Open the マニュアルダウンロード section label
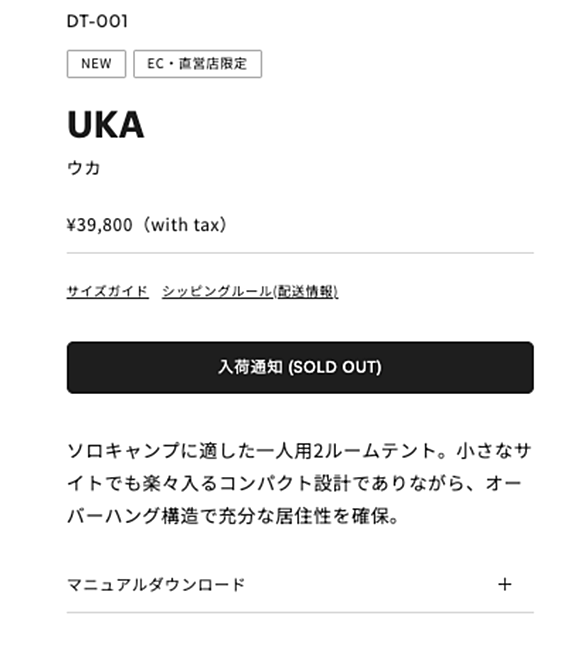Image resolution: width=586 pixels, height=665 pixels. [x=156, y=584]
